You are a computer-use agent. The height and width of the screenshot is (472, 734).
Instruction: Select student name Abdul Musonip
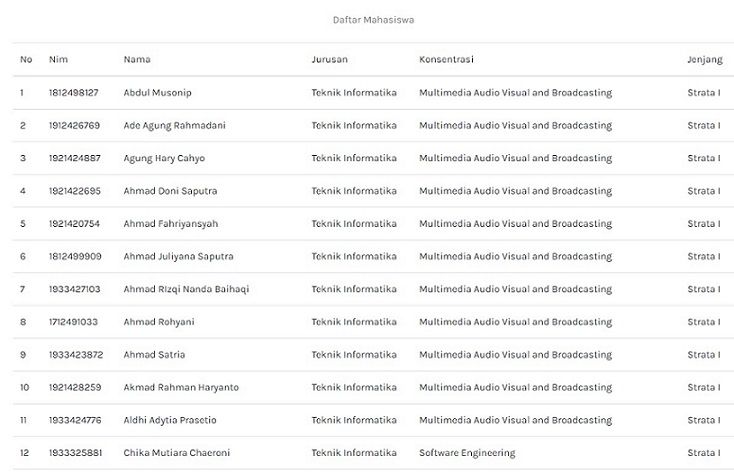pyautogui.click(x=157, y=93)
